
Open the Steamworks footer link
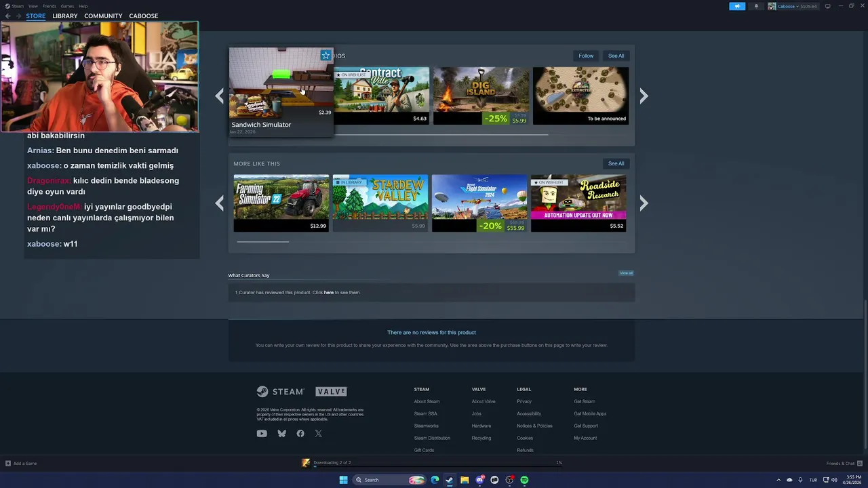(x=426, y=426)
